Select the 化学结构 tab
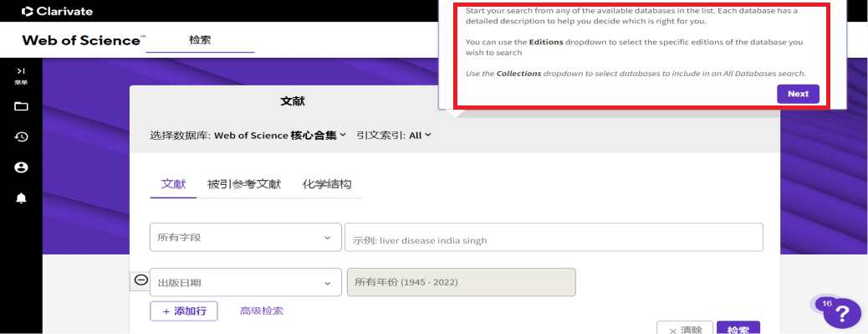Image resolution: width=868 pixels, height=334 pixels. [327, 184]
